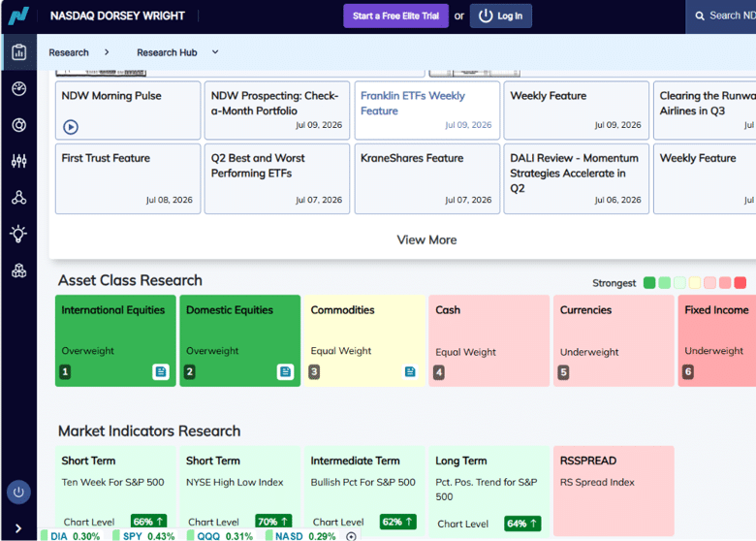The height and width of the screenshot is (541, 756).
Task: Click the round power button in sidebar
Action: click(x=18, y=493)
